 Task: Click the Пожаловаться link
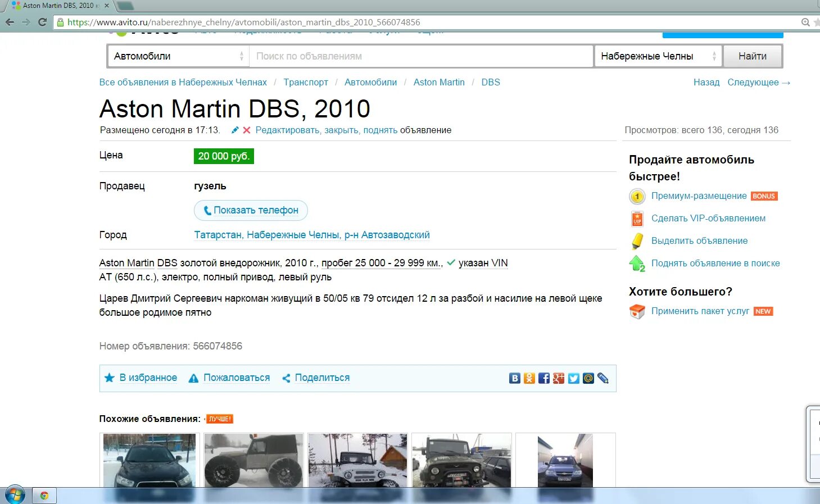[x=237, y=378]
